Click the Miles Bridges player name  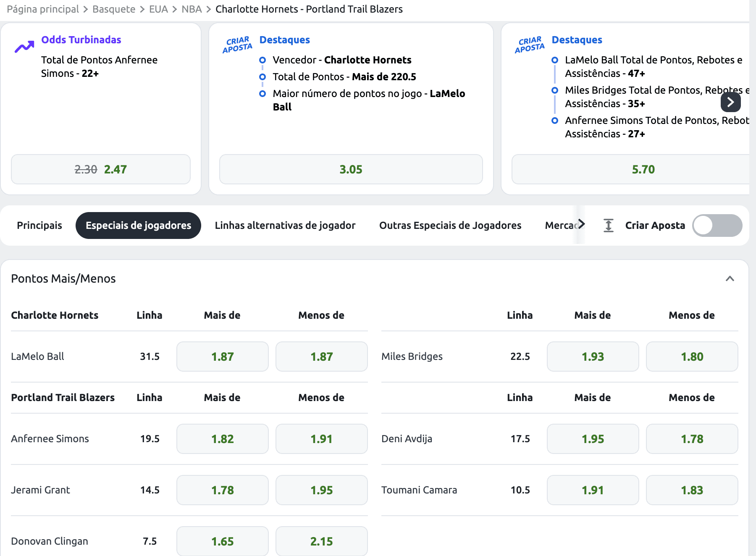point(412,357)
